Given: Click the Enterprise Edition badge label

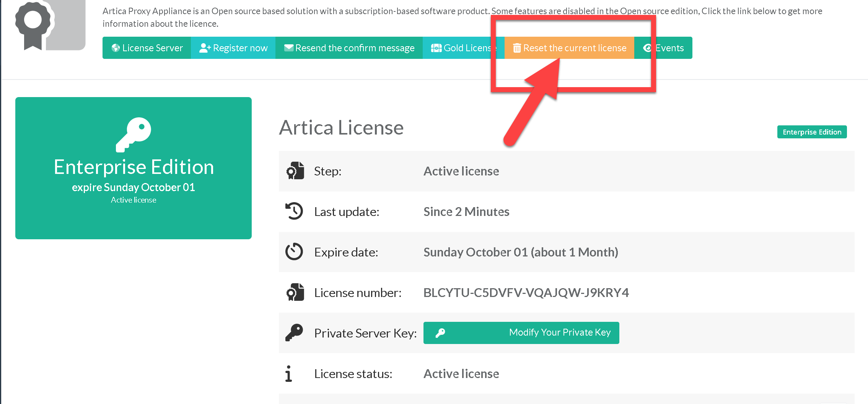Looking at the screenshot, I should 812,132.
